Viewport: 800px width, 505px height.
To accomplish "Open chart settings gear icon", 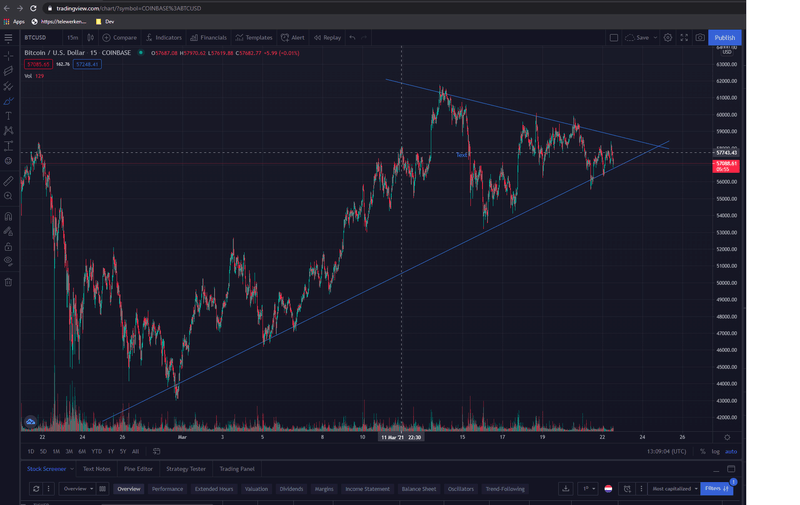I will pyautogui.click(x=668, y=38).
